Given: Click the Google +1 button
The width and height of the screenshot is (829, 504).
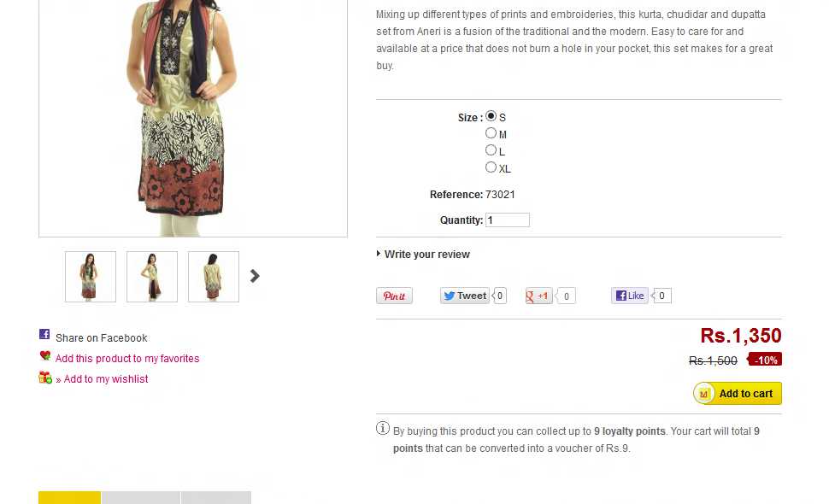Looking at the screenshot, I should tap(538, 296).
